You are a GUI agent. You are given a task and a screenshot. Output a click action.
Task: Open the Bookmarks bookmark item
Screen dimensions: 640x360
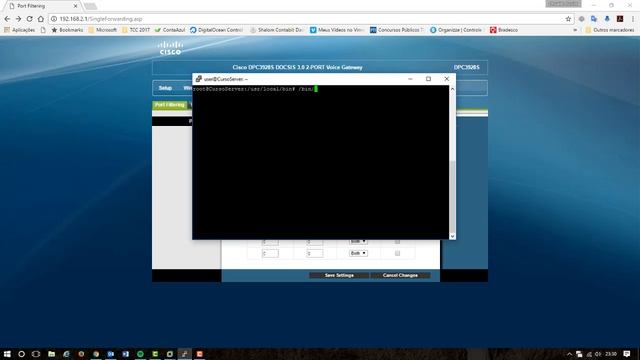pos(67,30)
